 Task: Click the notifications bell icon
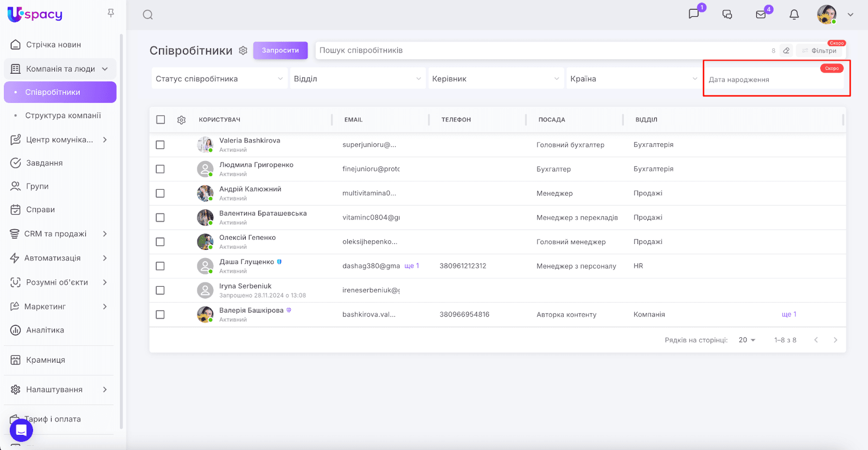pyautogui.click(x=794, y=15)
